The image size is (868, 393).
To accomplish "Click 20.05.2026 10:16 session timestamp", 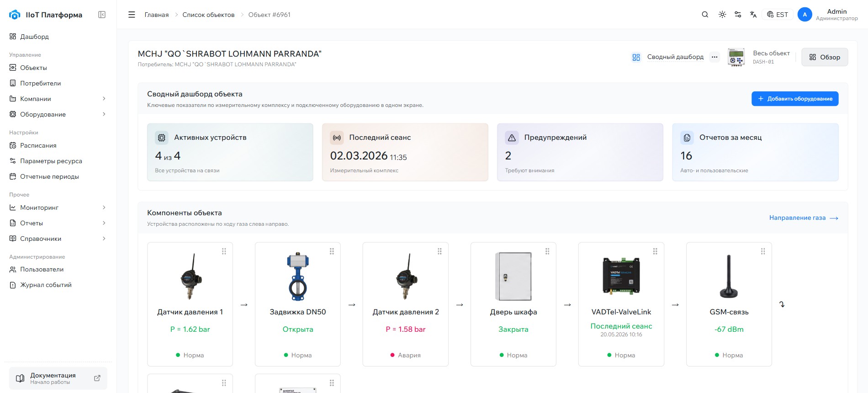I will 621,335.
